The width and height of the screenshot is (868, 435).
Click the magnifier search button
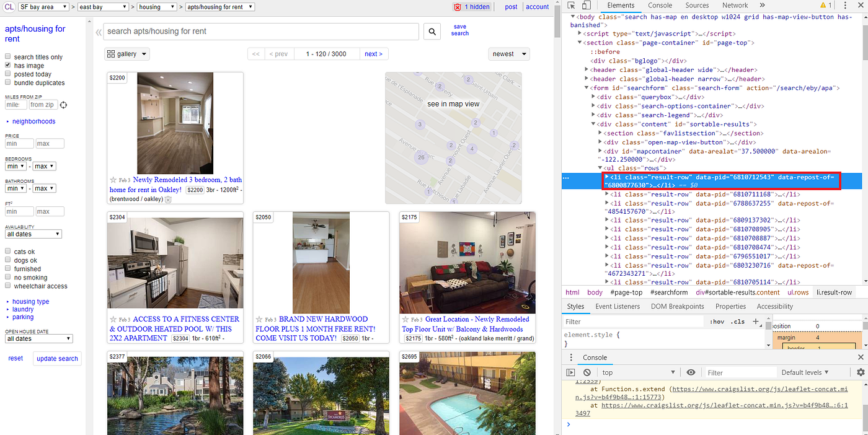pos(432,32)
